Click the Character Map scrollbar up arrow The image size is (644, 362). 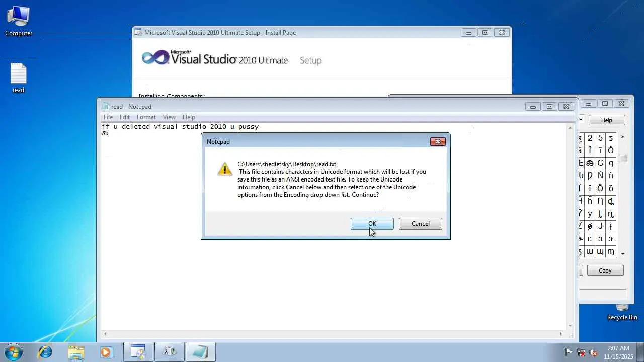point(623,137)
